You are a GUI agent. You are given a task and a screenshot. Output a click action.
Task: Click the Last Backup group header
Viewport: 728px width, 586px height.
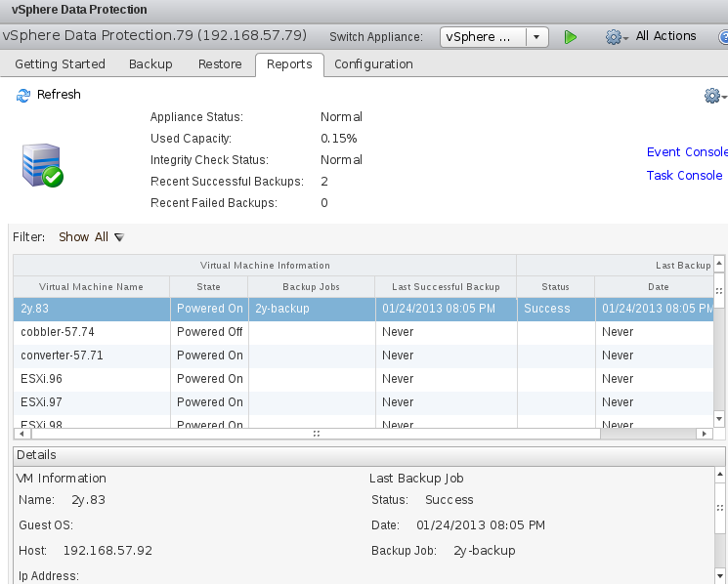pos(616,266)
